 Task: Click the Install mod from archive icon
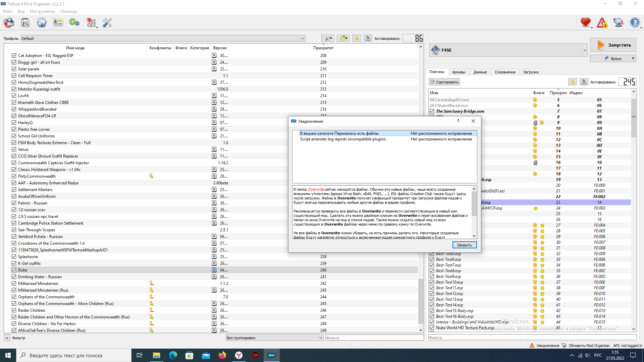pyautogui.click(x=25, y=23)
